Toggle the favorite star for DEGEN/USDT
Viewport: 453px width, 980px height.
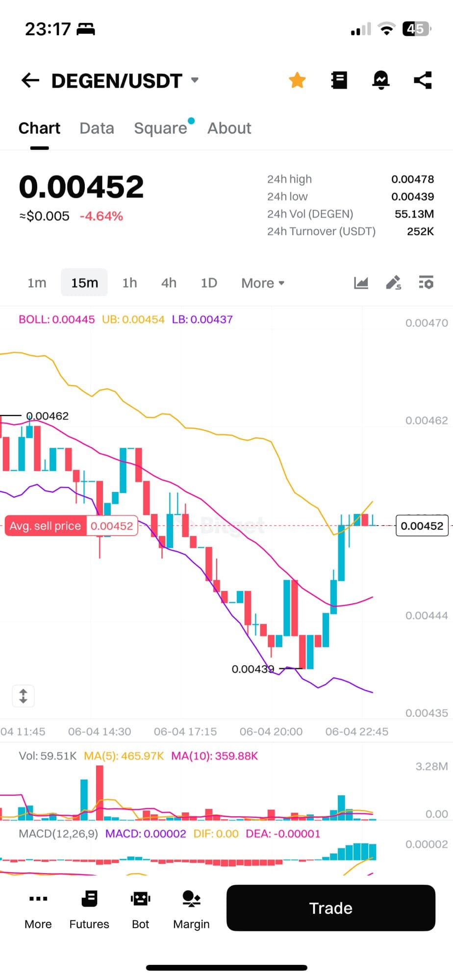pyautogui.click(x=297, y=80)
